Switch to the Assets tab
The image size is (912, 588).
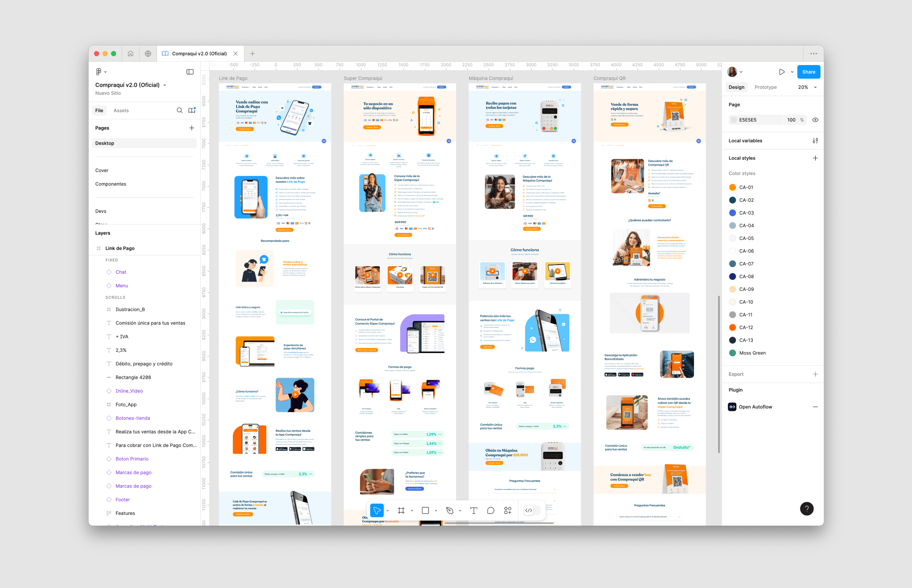121,111
